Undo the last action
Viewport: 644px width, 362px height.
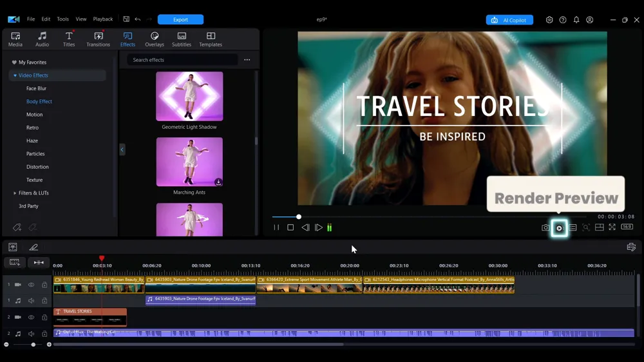138,19
